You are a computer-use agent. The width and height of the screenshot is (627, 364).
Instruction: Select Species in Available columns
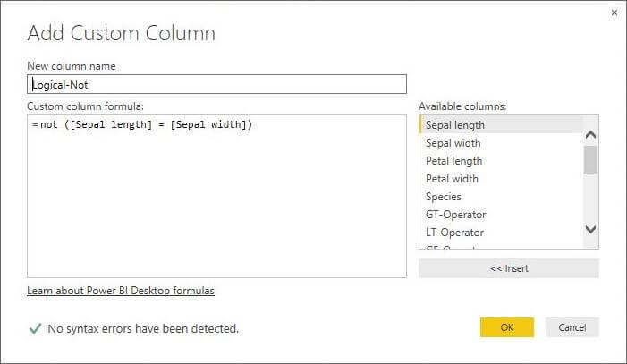click(501, 197)
